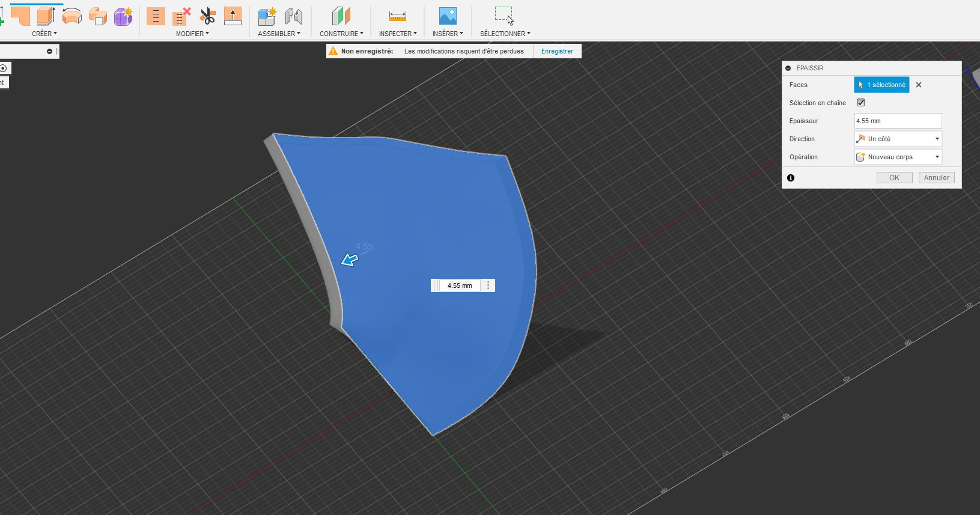The image size is (980, 515).
Task: Open the Direction dropdown showing Un côté
Action: 898,139
